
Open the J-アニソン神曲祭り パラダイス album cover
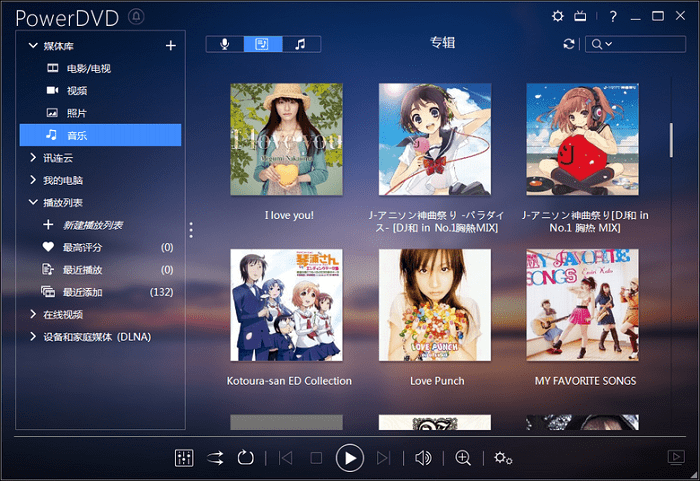[435, 139]
